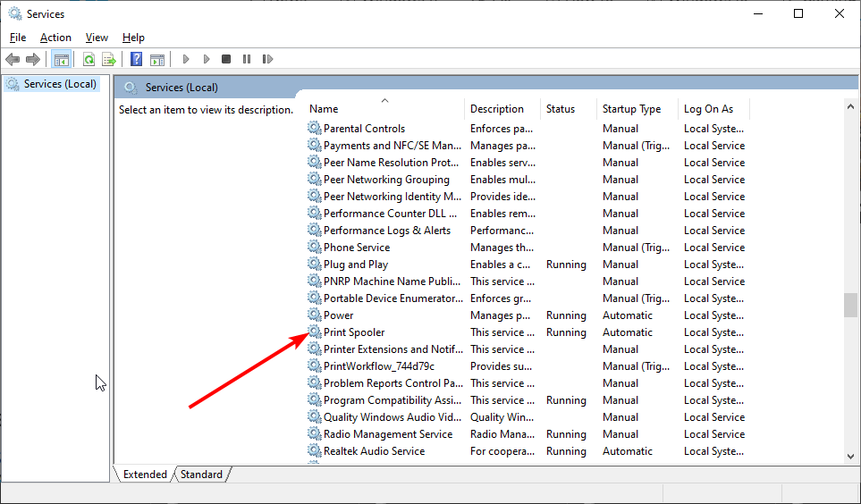Sort by the Name column header
Image resolution: width=861 pixels, height=504 pixels.
pos(385,109)
